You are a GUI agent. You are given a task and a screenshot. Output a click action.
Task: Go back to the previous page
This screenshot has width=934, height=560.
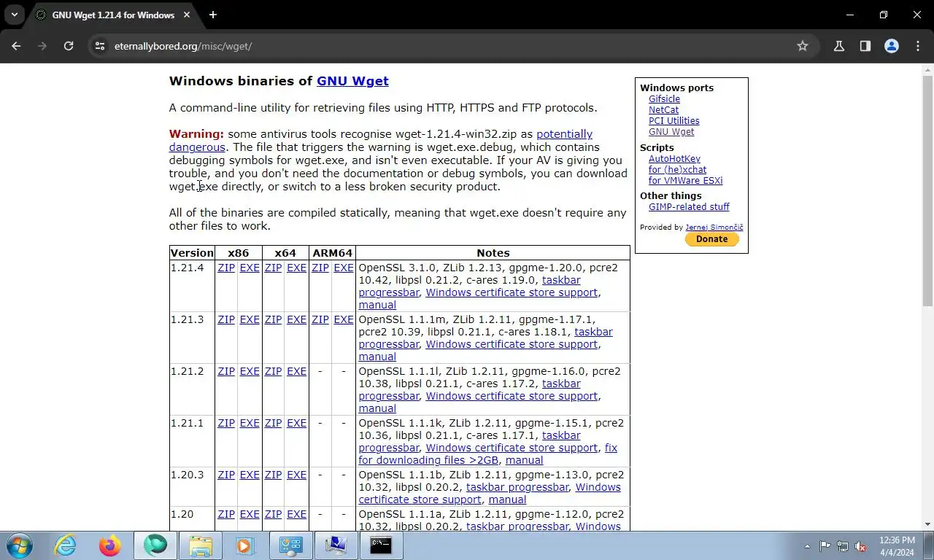(16, 46)
